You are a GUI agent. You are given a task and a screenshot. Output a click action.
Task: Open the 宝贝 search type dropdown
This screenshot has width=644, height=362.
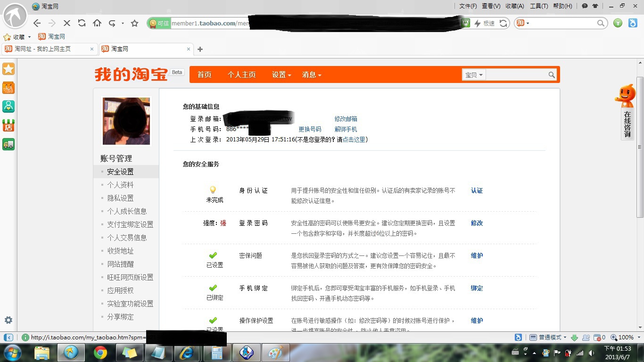[x=473, y=75]
